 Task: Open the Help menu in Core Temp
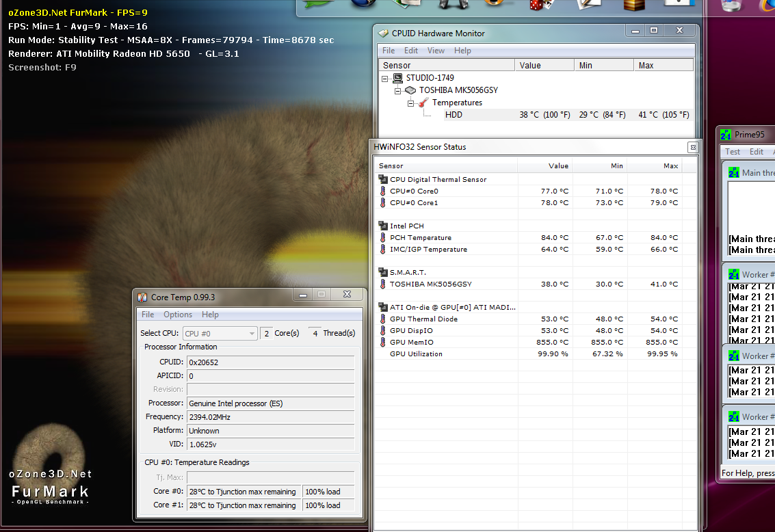pos(210,314)
